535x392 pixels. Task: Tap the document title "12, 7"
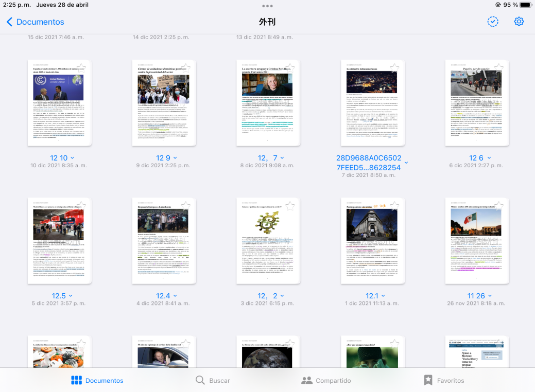click(268, 158)
